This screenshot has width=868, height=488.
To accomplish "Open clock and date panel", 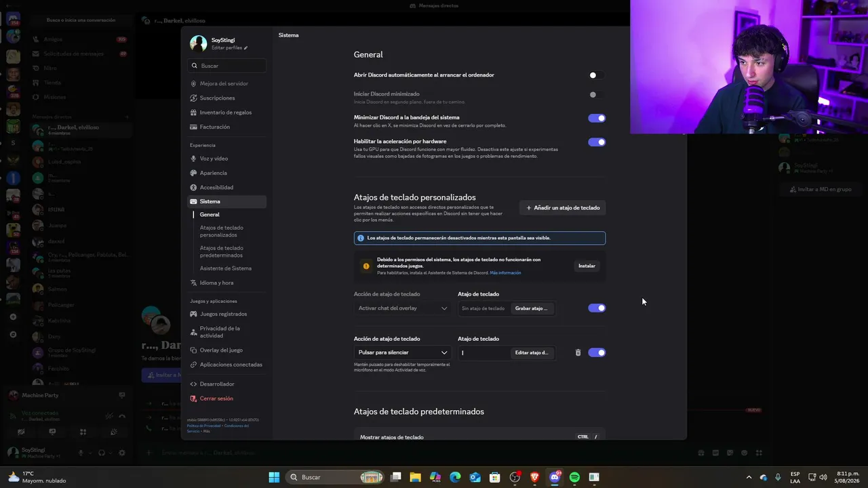I will (x=848, y=477).
